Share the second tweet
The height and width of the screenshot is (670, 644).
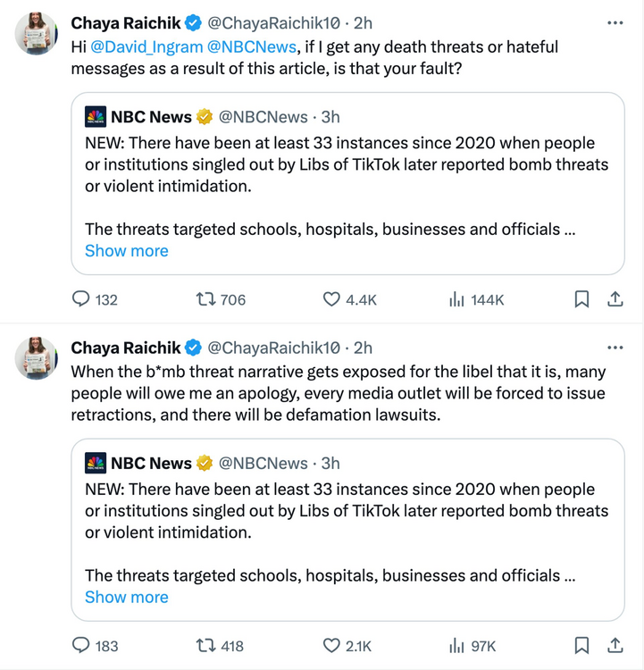[615, 645]
